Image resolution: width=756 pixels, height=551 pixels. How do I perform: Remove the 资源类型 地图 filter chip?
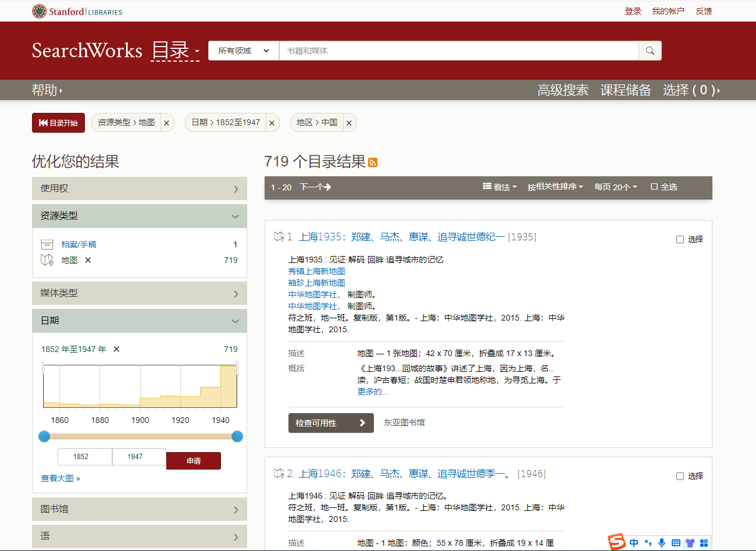(x=166, y=123)
